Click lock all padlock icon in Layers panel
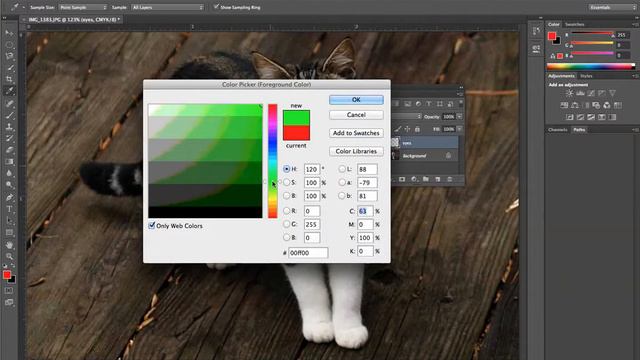This screenshot has width=640, height=360. coord(417,129)
